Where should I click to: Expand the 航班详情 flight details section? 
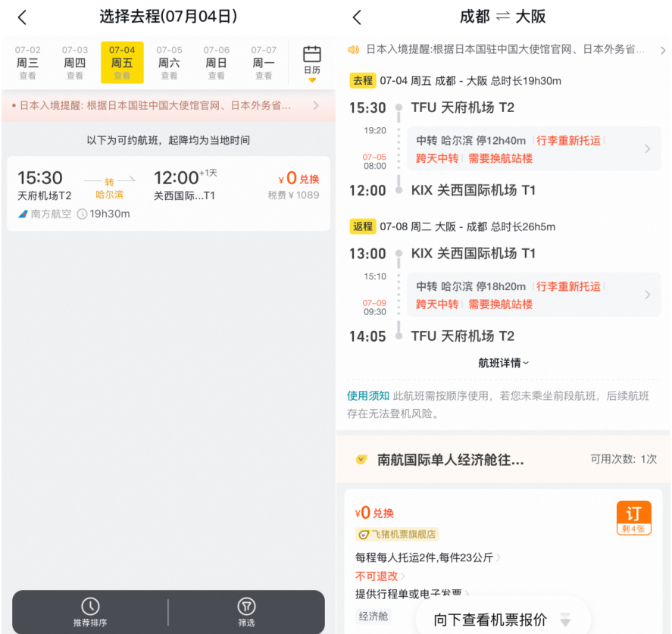click(x=502, y=363)
